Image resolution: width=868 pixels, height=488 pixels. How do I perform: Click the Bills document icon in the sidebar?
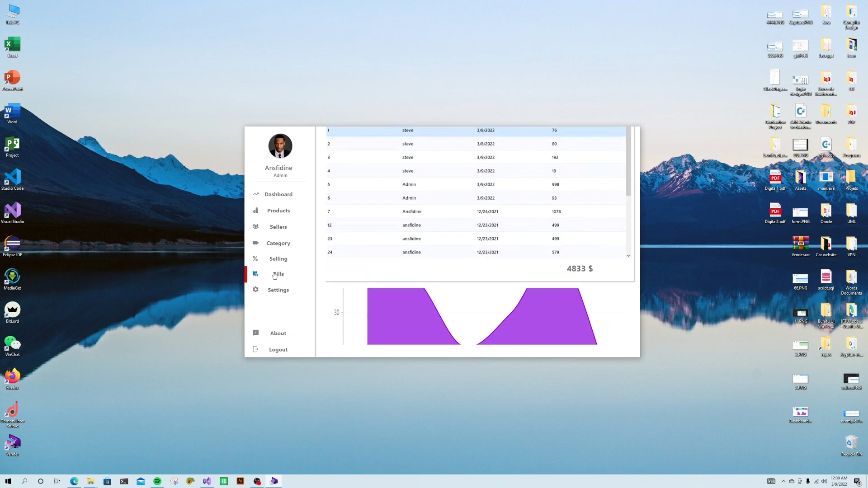click(255, 274)
